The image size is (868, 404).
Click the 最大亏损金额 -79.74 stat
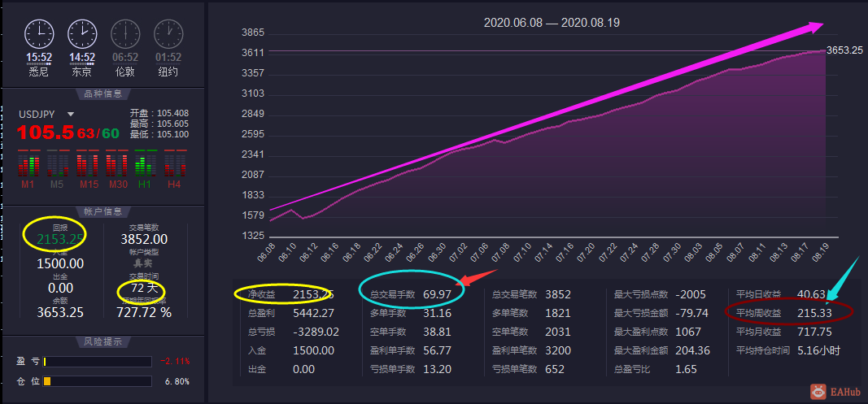(x=661, y=313)
